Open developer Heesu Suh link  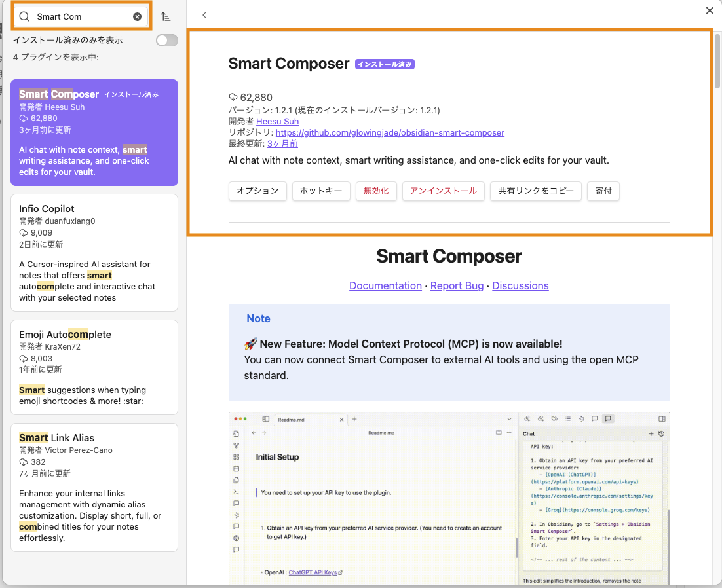(x=277, y=122)
